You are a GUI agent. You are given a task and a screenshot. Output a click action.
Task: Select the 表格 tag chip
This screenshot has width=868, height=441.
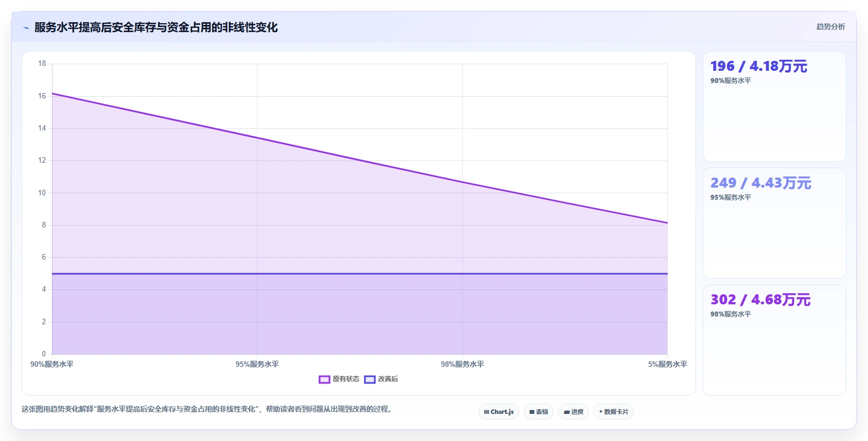click(x=538, y=412)
